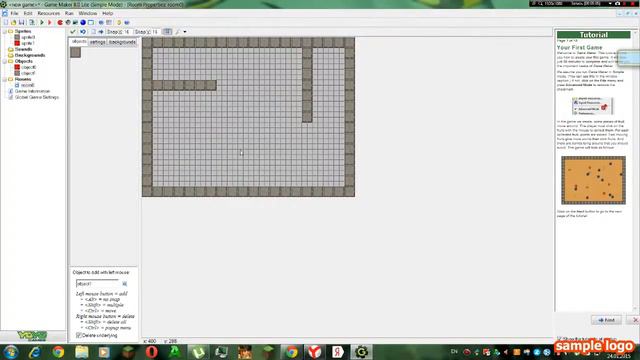Shift all instances arrow icon
Screen dimensions: 640x360
[x=100, y=32]
